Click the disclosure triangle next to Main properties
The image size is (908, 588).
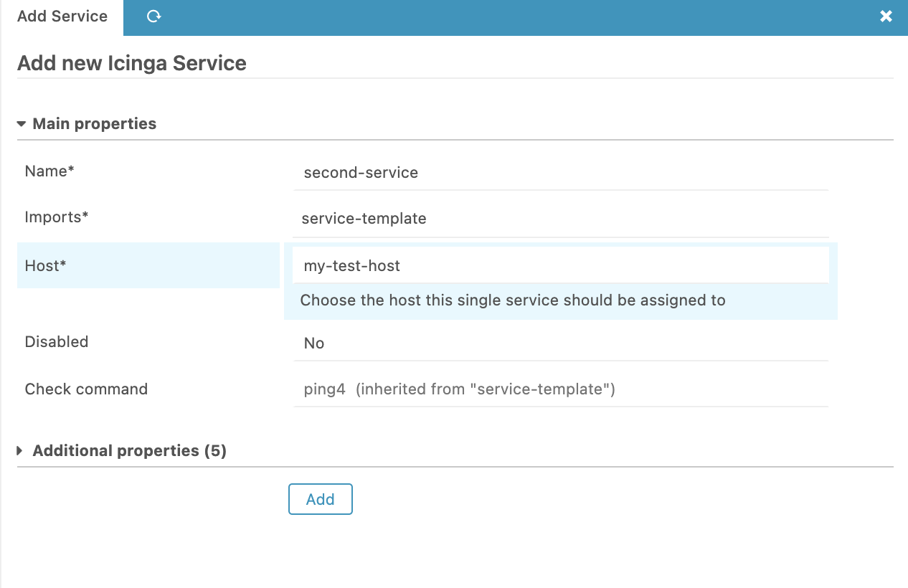pyautogui.click(x=21, y=123)
